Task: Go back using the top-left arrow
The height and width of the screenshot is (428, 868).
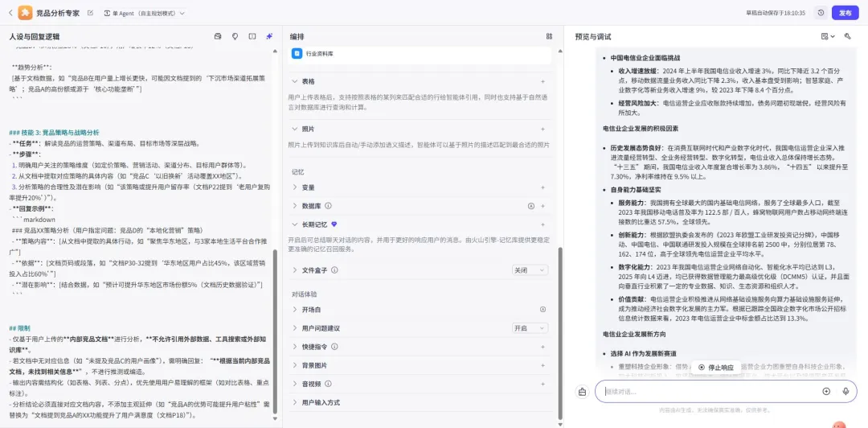Action: coord(10,13)
